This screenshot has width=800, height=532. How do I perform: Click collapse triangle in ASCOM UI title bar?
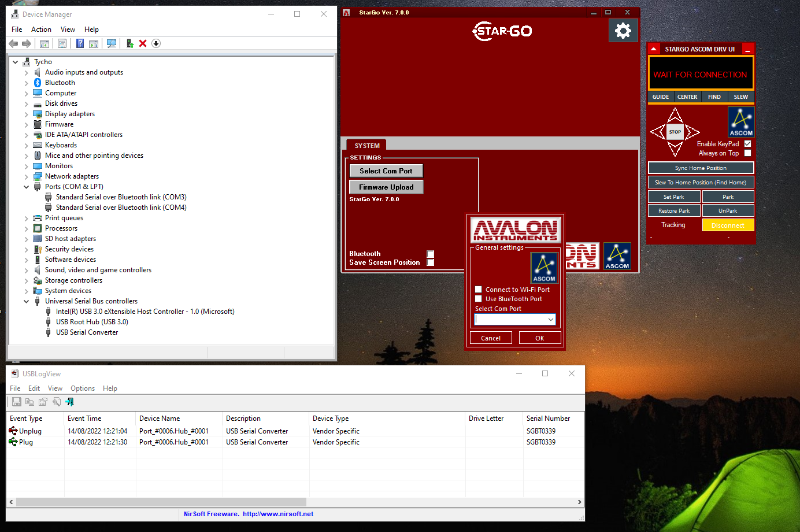[654, 49]
